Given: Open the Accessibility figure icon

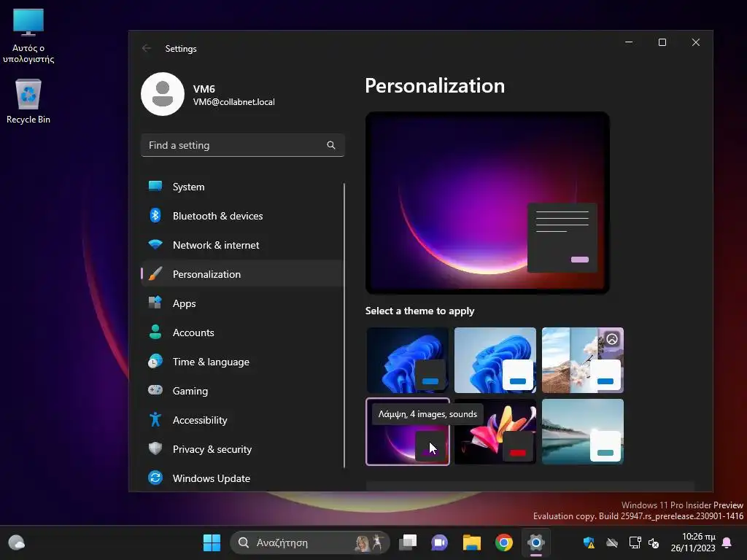Looking at the screenshot, I should [155, 419].
